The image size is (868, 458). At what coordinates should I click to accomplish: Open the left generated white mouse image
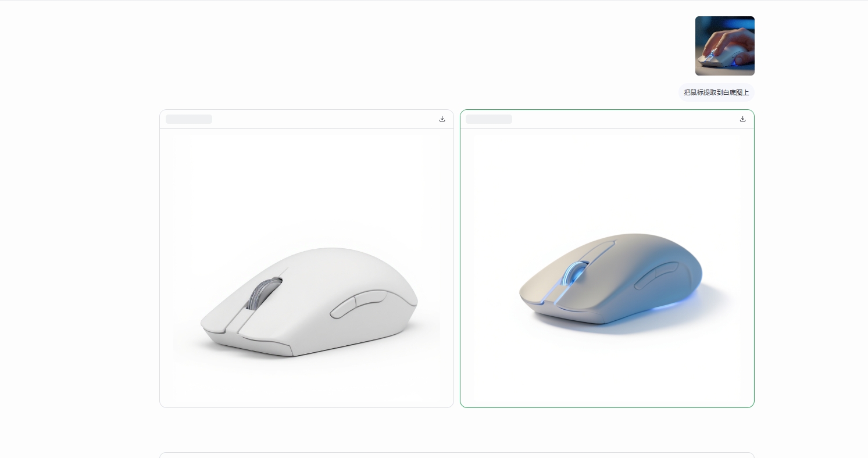[x=306, y=268]
